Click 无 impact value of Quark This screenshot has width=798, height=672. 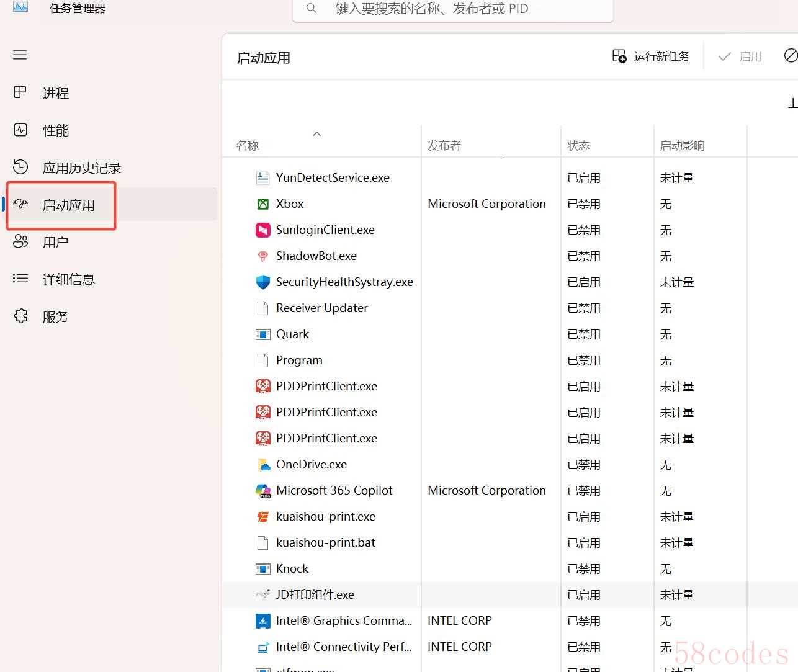tap(666, 334)
